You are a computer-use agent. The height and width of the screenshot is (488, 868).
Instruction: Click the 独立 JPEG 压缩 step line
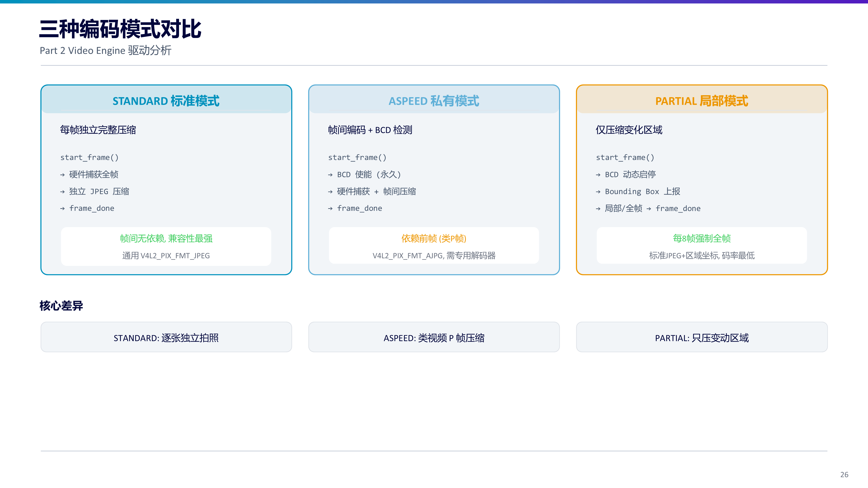pyautogui.click(x=95, y=191)
